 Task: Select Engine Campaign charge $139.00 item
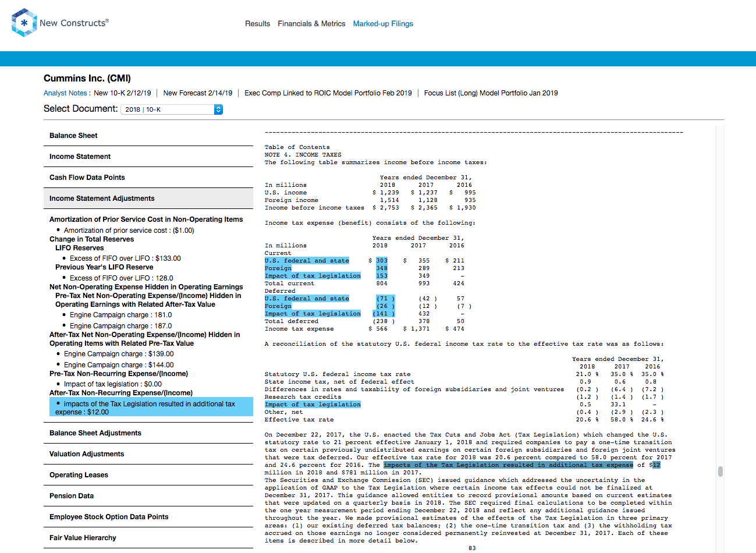[x=119, y=354]
